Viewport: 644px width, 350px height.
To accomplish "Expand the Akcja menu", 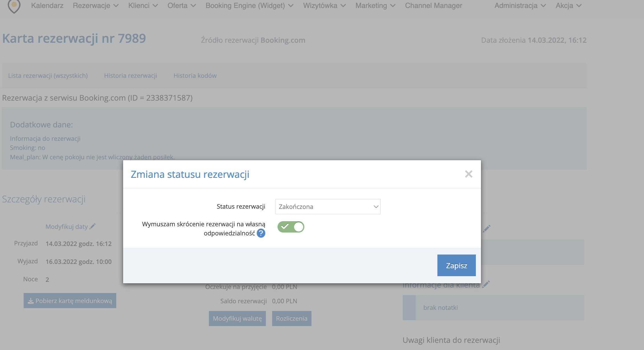I will (568, 6).
